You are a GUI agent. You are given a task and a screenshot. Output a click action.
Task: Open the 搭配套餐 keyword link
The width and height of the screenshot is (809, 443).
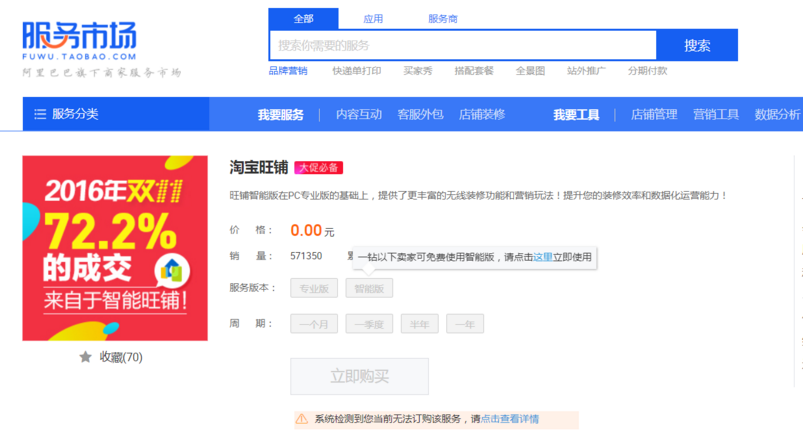point(474,71)
